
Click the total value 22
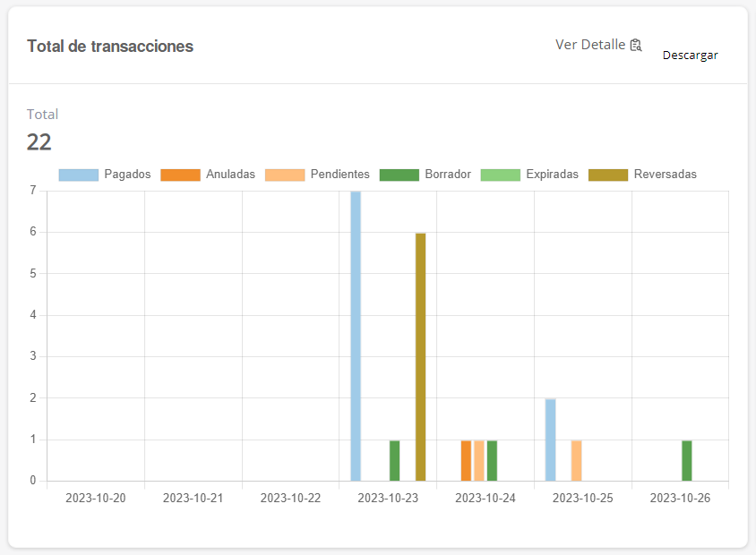tap(39, 142)
